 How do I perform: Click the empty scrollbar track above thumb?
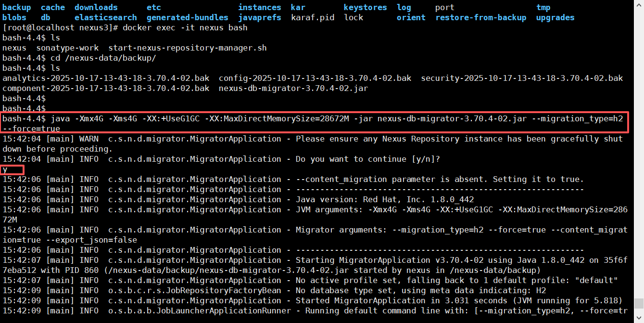[x=639, y=144]
